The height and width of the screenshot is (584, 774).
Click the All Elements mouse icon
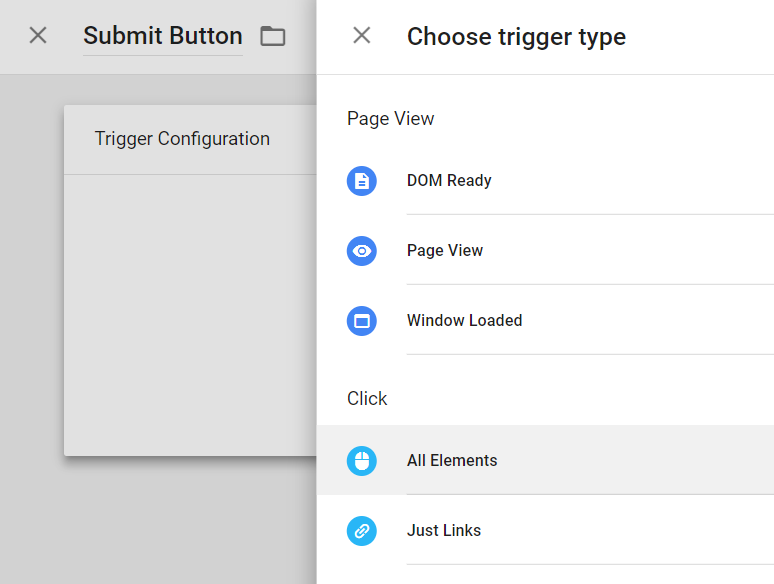pos(362,461)
